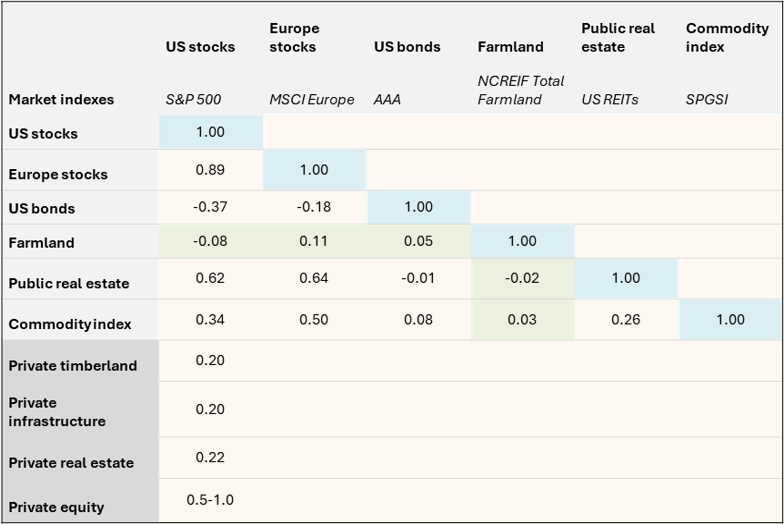Select the 0.89 correlation cell
The width and height of the screenshot is (784, 524).
click(210, 170)
